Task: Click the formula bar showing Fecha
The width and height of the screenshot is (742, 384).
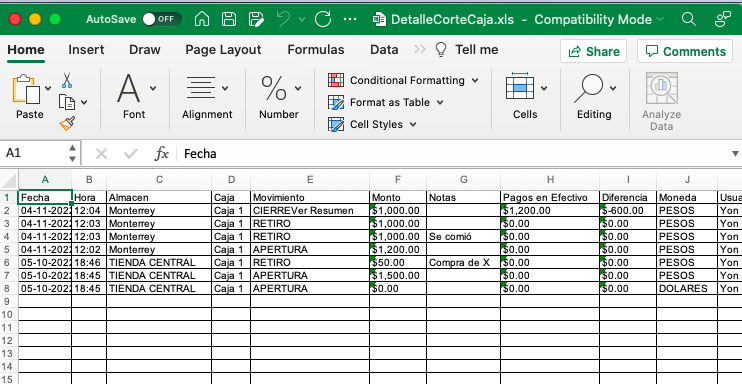Action: [452, 153]
